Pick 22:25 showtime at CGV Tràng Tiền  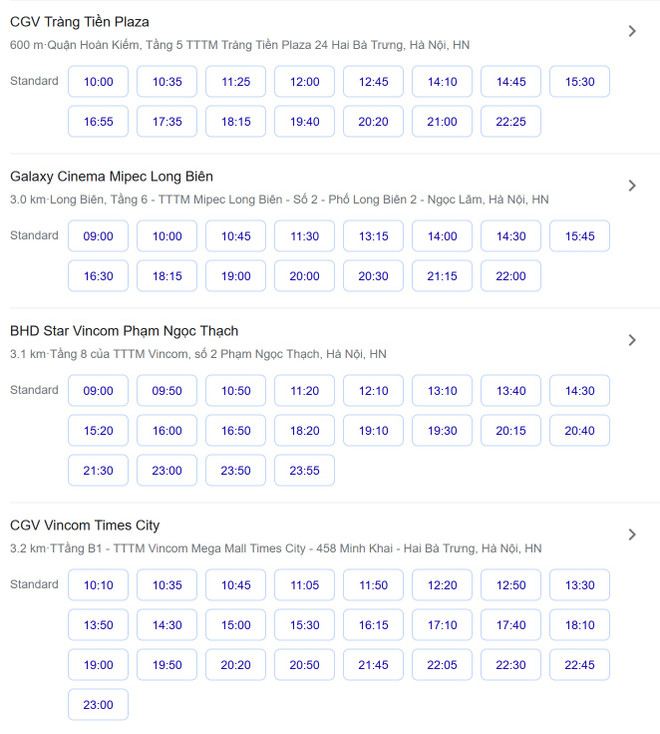pyautogui.click(x=511, y=122)
